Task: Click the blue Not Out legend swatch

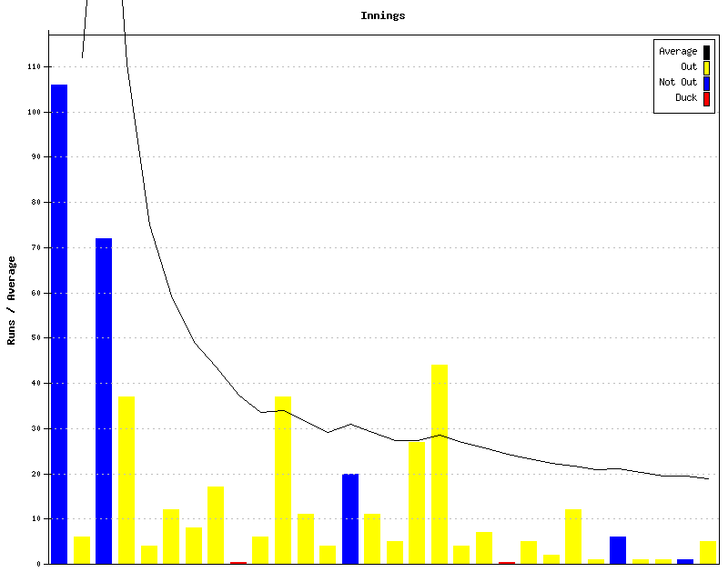Action: click(706, 83)
